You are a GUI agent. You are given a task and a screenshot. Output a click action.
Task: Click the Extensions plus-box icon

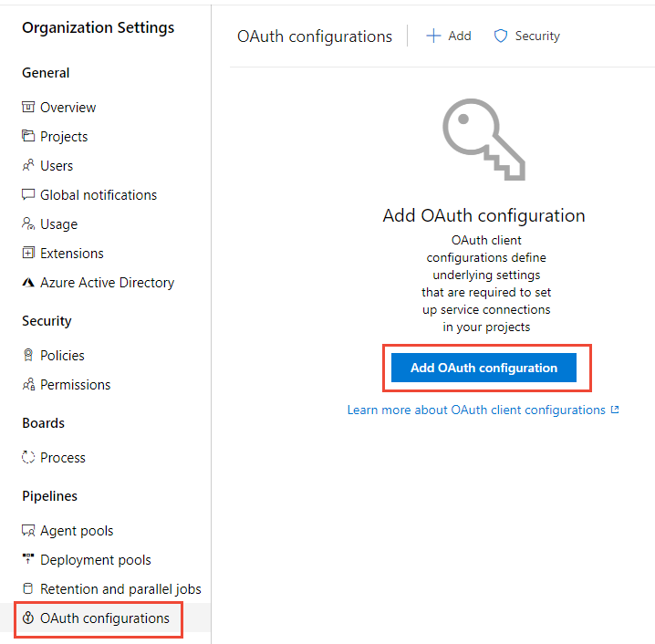coord(28,253)
